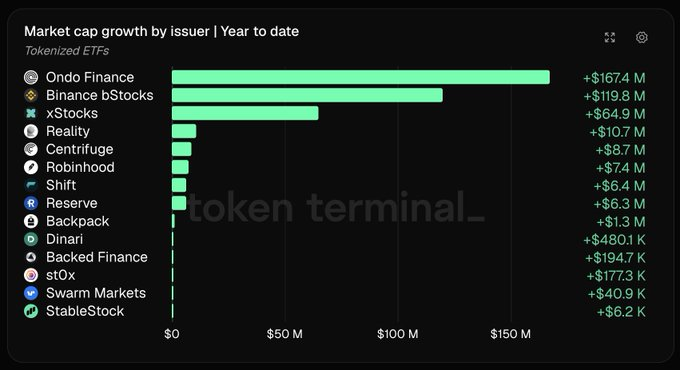Click the Binance bStocks logo icon

pyautogui.click(x=31, y=95)
